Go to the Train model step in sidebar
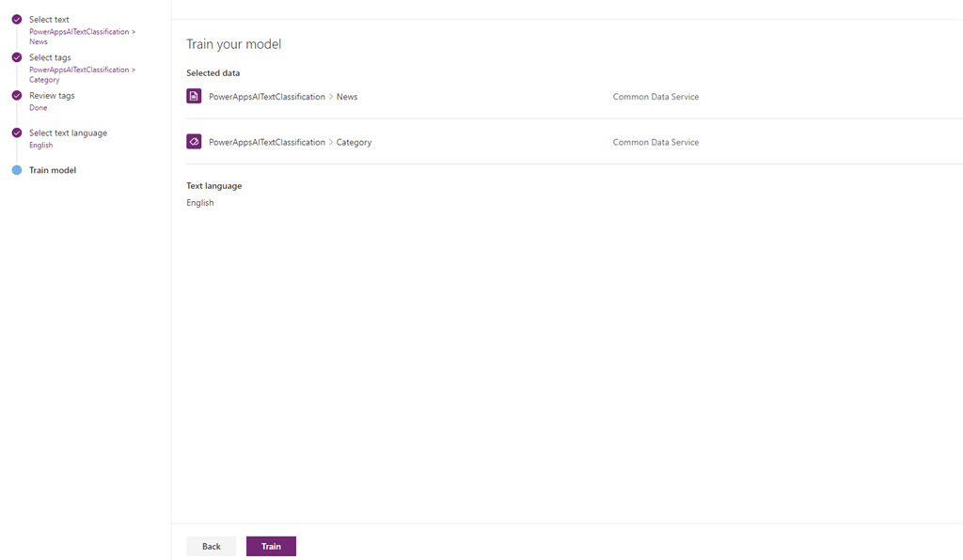 click(55, 170)
